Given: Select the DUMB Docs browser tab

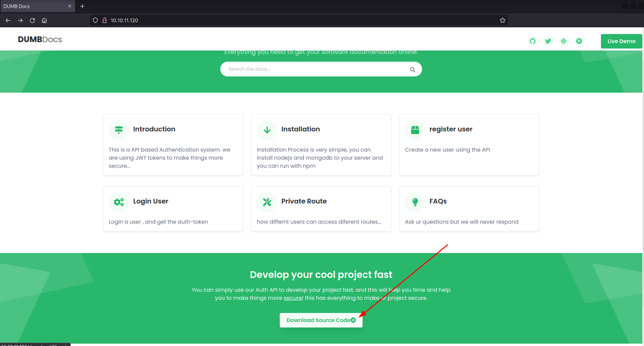Looking at the screenshot, I should [34, 6].
